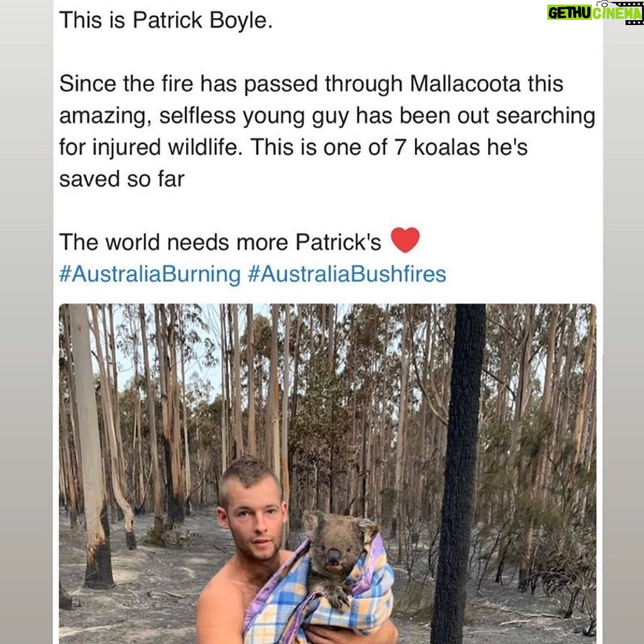The image size is (644, 644).
Task: Click the green GETHU portion of the logo
Action: coord(570,13)
